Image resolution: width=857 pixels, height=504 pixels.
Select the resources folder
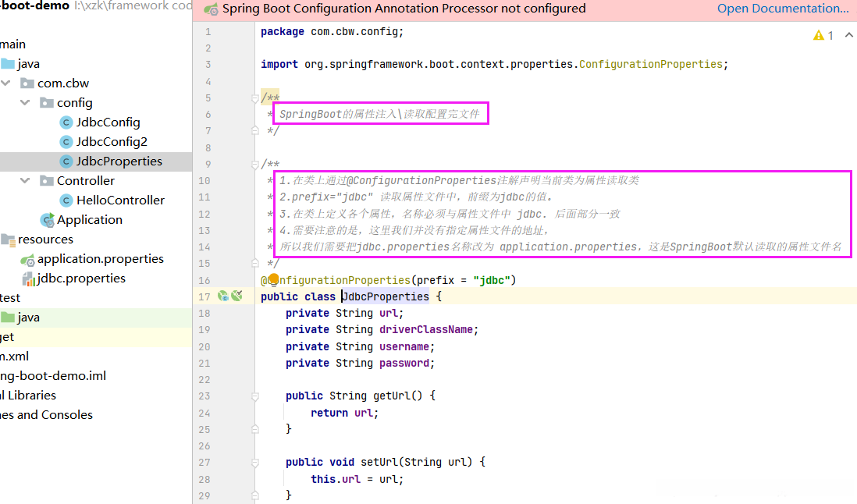click(x=45, y=240)
